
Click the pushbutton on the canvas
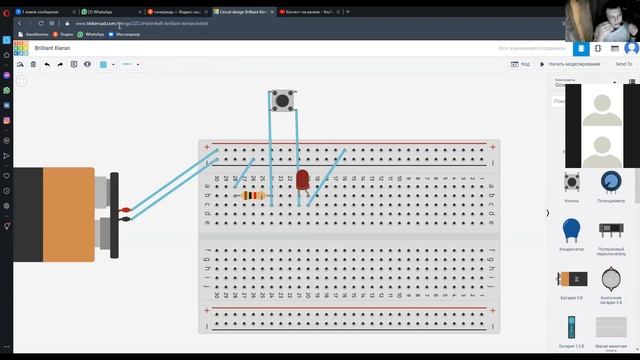click(x=282, y=100)
